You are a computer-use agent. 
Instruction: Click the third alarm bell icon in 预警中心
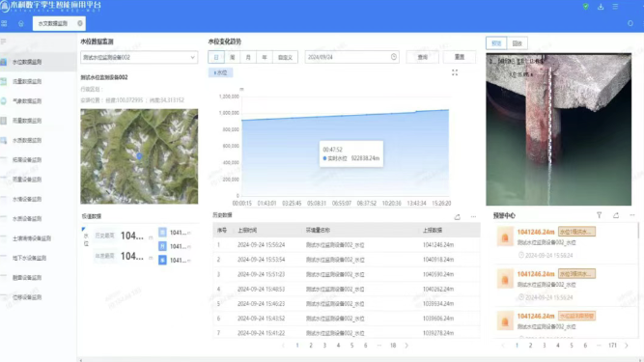tap(505, 320)
